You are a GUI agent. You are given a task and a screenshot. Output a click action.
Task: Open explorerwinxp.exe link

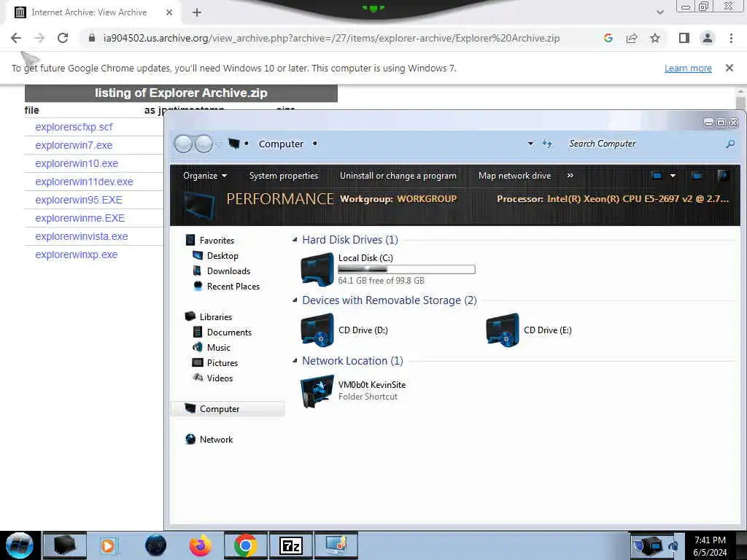[x=76, y=254]
